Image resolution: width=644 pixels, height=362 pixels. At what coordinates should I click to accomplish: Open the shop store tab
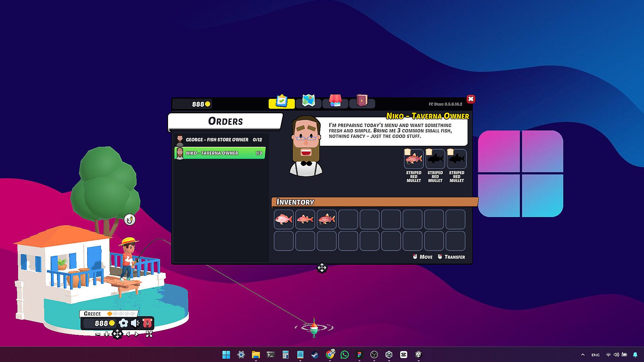tap(335, 102)
